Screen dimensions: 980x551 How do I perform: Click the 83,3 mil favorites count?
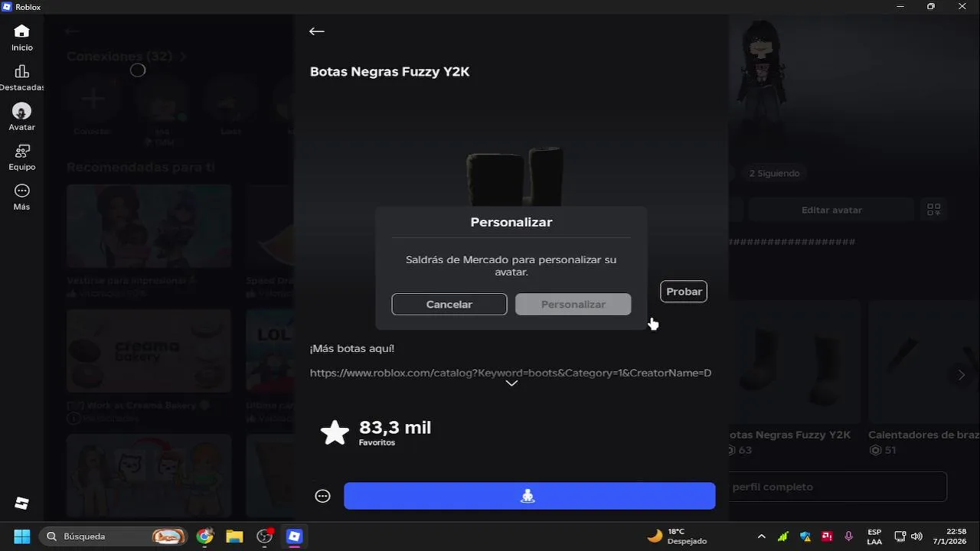click(395, 427)
